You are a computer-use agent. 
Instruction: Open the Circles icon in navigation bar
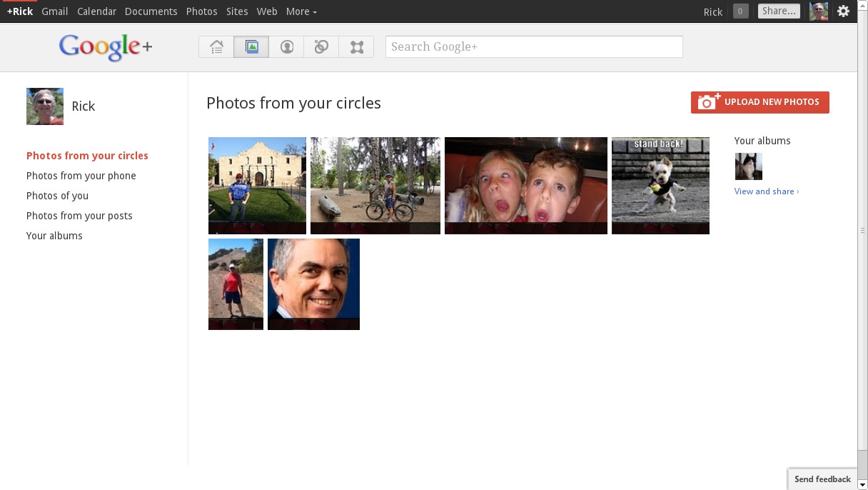pyautogui.click(x=321, y=47)
